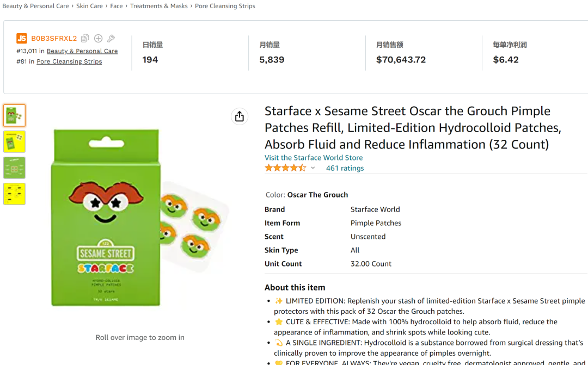
Task: Open the 461 ratings link
Action: tap(345, 168)
